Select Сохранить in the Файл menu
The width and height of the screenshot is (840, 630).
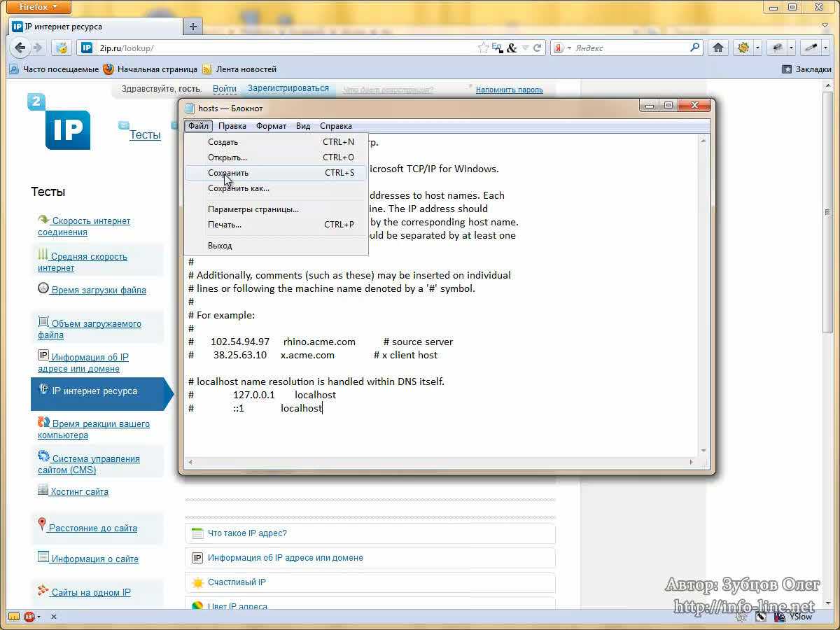click(228, 173)
